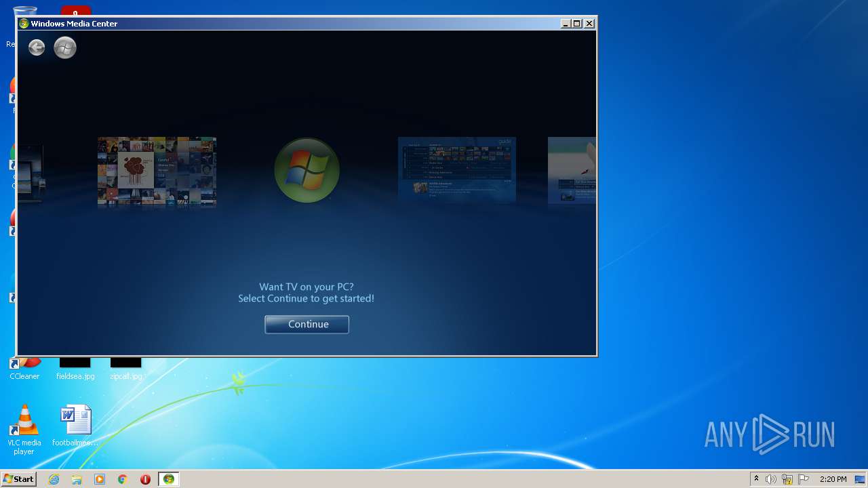This screenshot has height=488, width=868.
Task: Open the fieldsea.jpg desktop file
Action: 75,368
